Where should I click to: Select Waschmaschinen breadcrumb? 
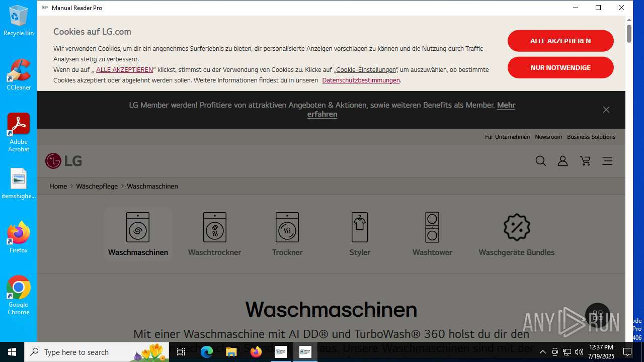pos(152,187)
